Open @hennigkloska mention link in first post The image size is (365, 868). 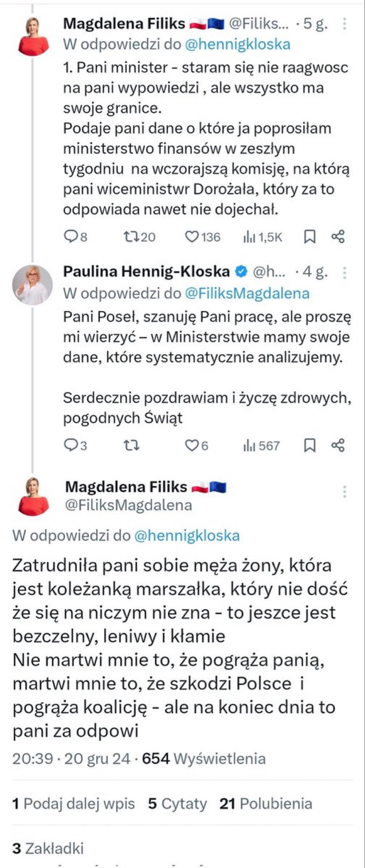(237, 45)
